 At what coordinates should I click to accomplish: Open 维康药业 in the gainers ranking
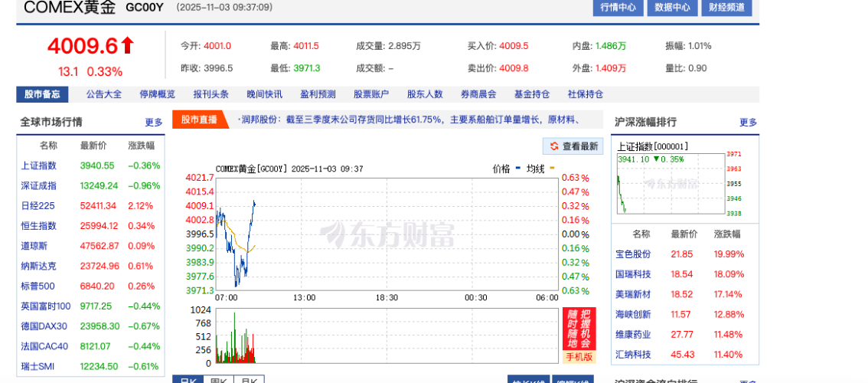point(633,334)
